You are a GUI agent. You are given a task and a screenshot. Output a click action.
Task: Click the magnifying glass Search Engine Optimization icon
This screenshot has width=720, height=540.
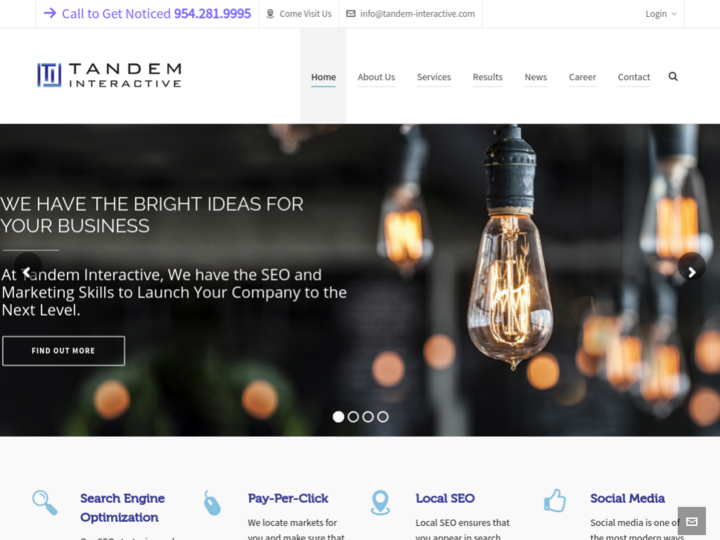click(x=45, y=502)
